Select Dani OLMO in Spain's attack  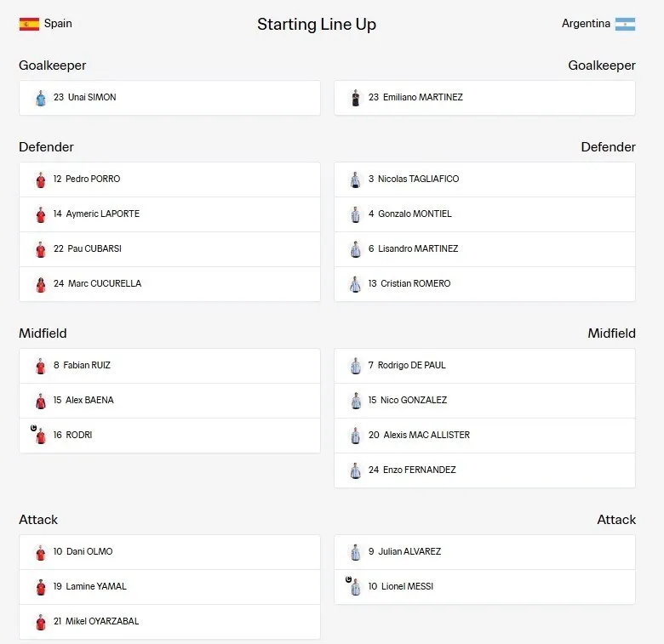point(169,552)
